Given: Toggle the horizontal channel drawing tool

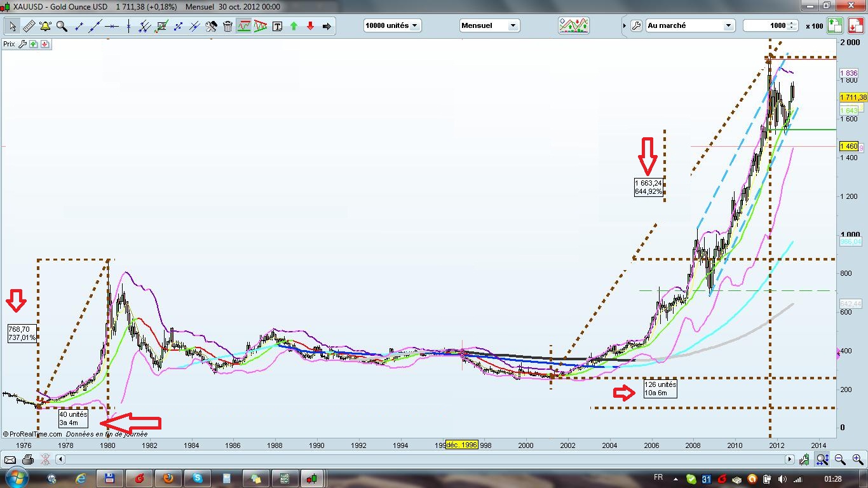Looking at the screenshot, I should tap(244, 26).
